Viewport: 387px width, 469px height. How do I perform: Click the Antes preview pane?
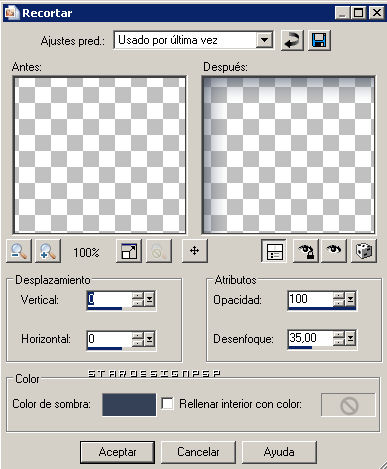(100, 155)
